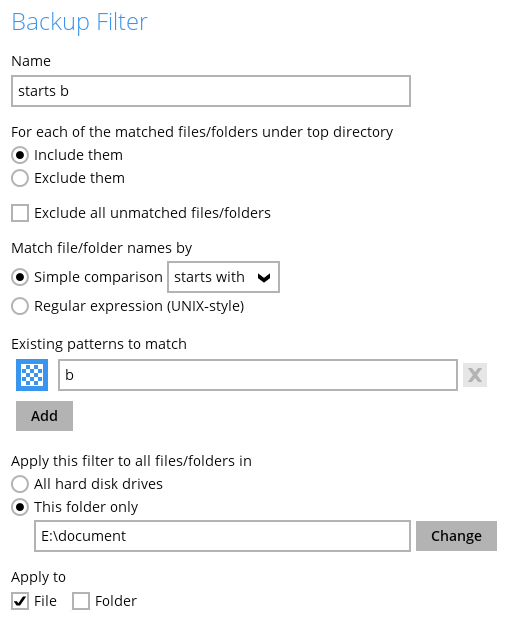
Task: Click the E:\document folder path field
Action: coord(222,536)
